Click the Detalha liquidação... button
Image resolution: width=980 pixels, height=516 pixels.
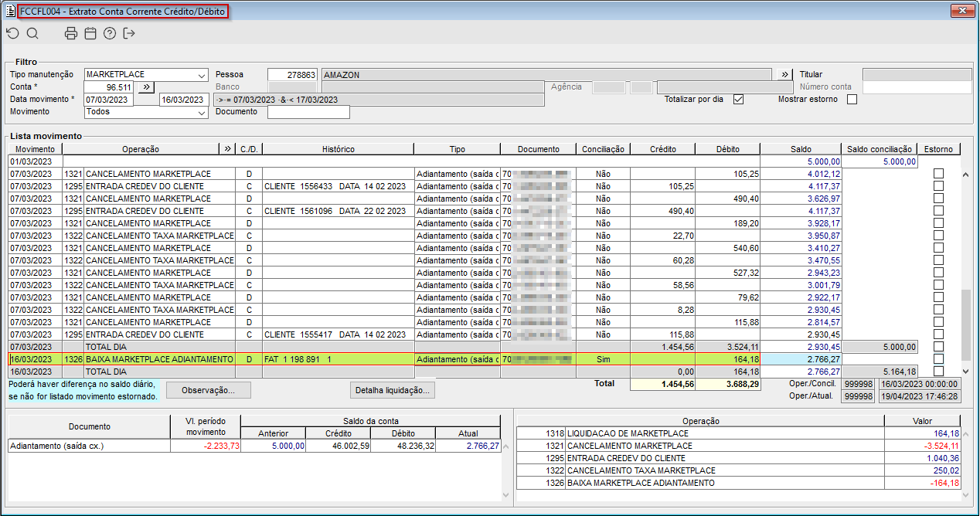tap(392, 390)
